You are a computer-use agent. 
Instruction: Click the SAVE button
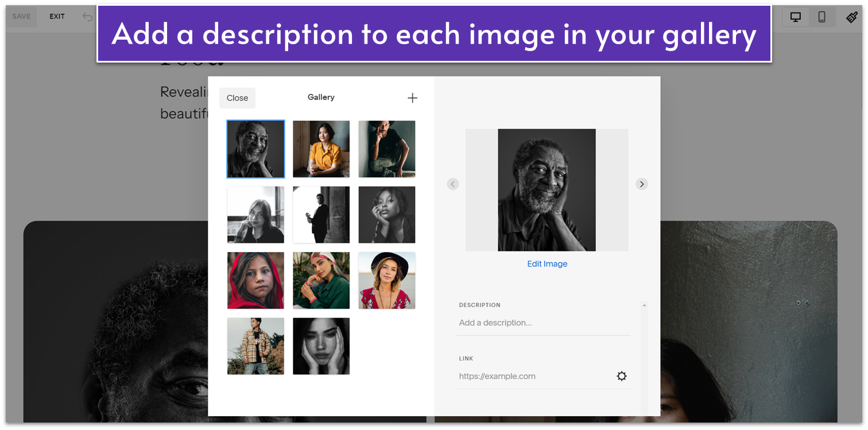tap(22, 17)
